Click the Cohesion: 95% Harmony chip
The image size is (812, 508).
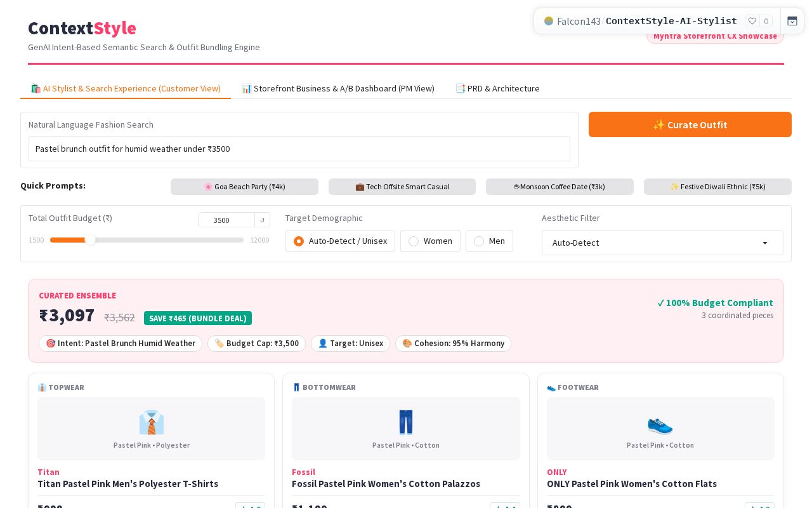click(x=453, y=344)
